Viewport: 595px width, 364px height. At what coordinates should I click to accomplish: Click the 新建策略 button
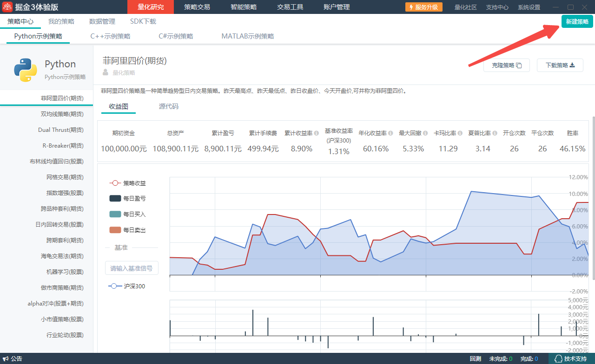577,21
